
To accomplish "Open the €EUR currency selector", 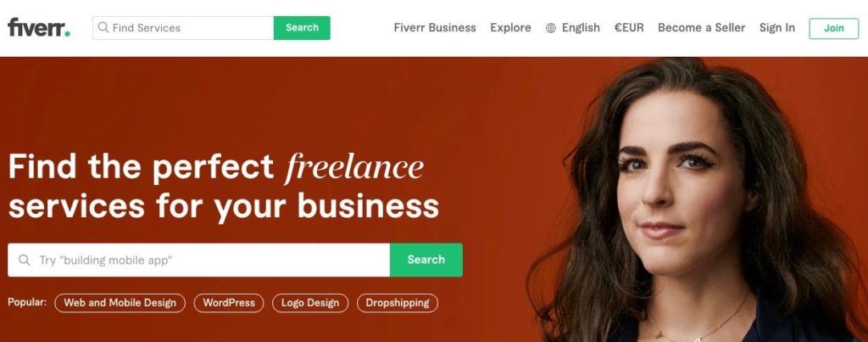I will pyautogui.click(x=629, y=28).
